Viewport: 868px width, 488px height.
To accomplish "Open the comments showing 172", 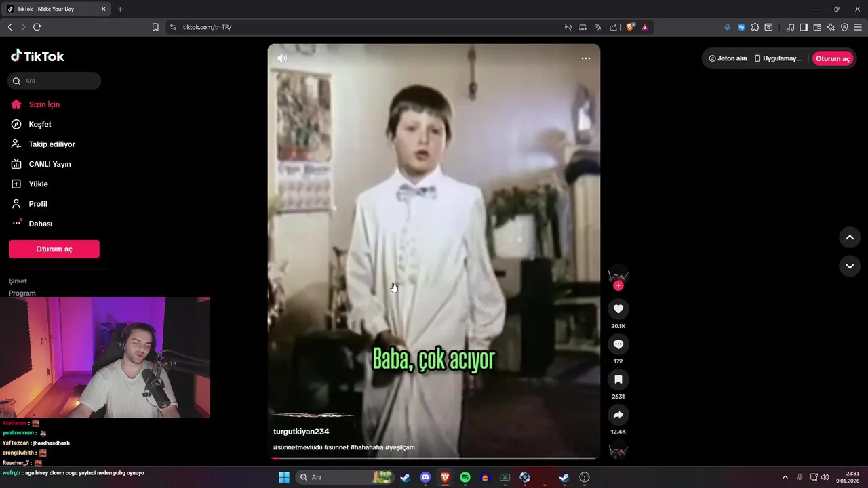I will click(618, 344).
